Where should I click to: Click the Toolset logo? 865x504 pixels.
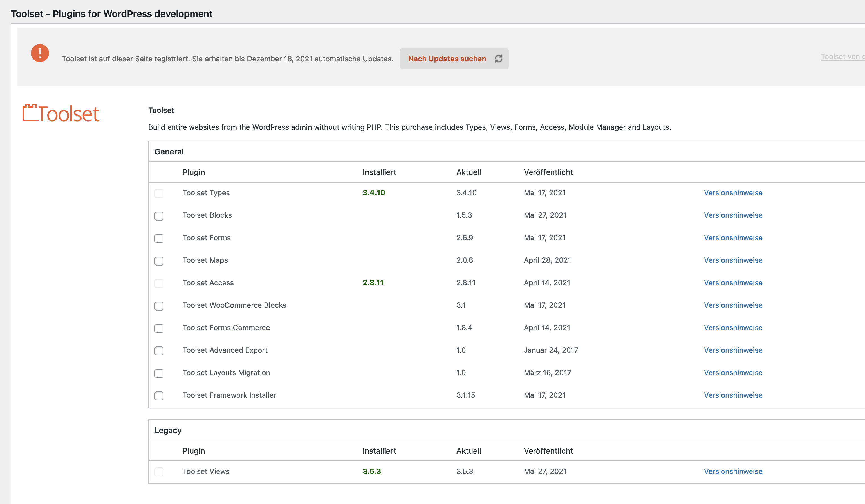click(61, 113)
